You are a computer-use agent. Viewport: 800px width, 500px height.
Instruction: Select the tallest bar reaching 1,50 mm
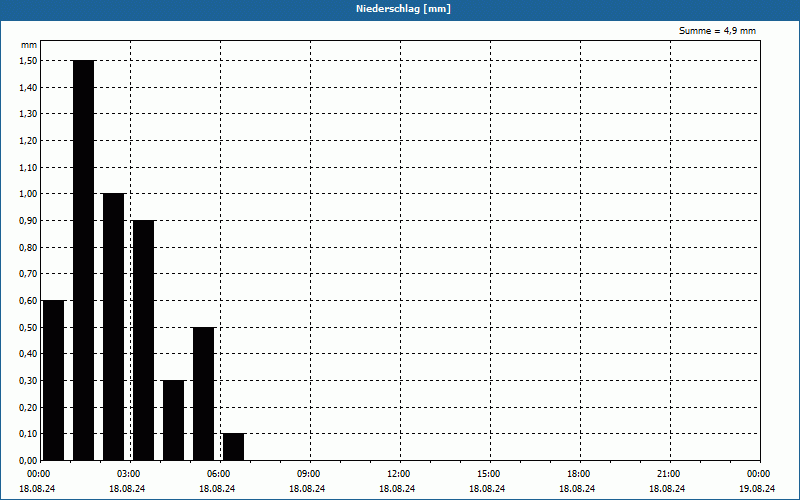point(84,260)
